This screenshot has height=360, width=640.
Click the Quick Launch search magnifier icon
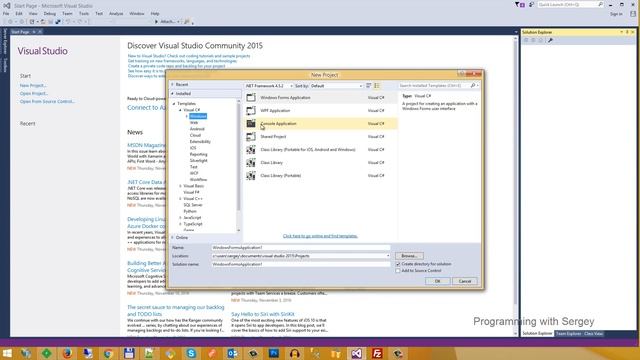coord(600,4)
